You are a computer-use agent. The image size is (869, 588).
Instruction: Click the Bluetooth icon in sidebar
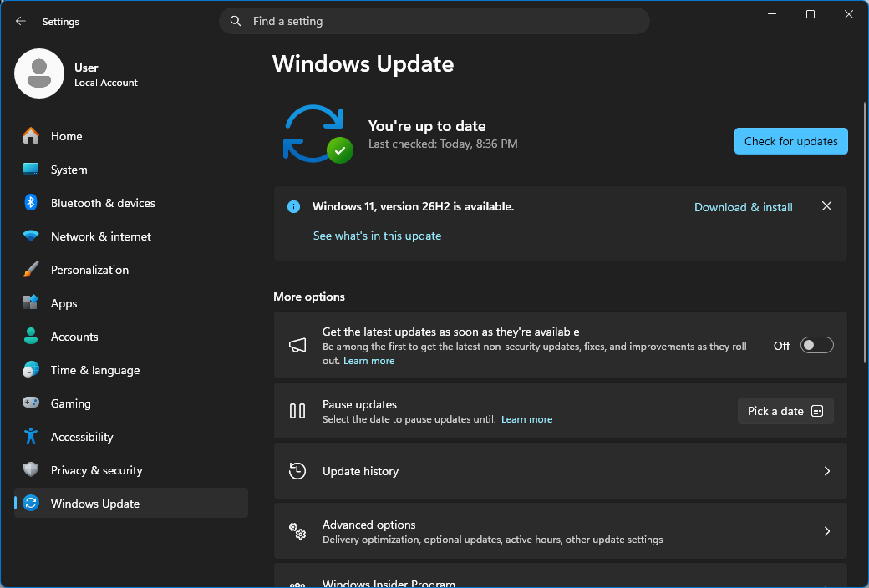point(31,203)
